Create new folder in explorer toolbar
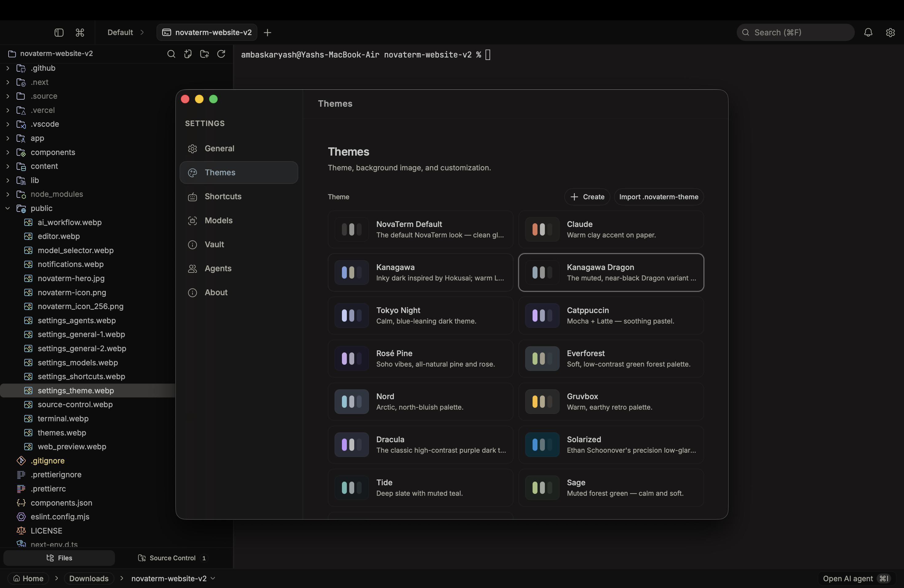The image size is (904, 588). [204, 54]
